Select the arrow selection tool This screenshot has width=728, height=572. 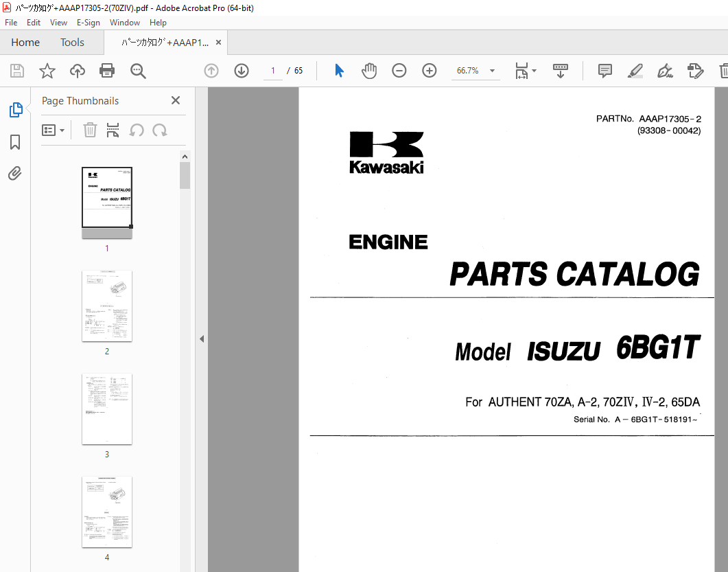tap(340, 71)
